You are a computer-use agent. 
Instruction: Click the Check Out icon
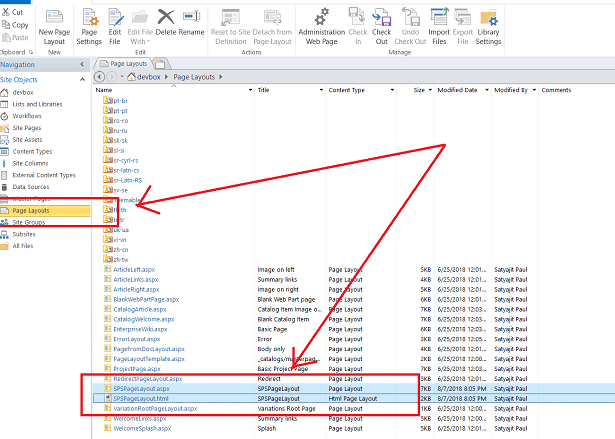click(381, 17)
